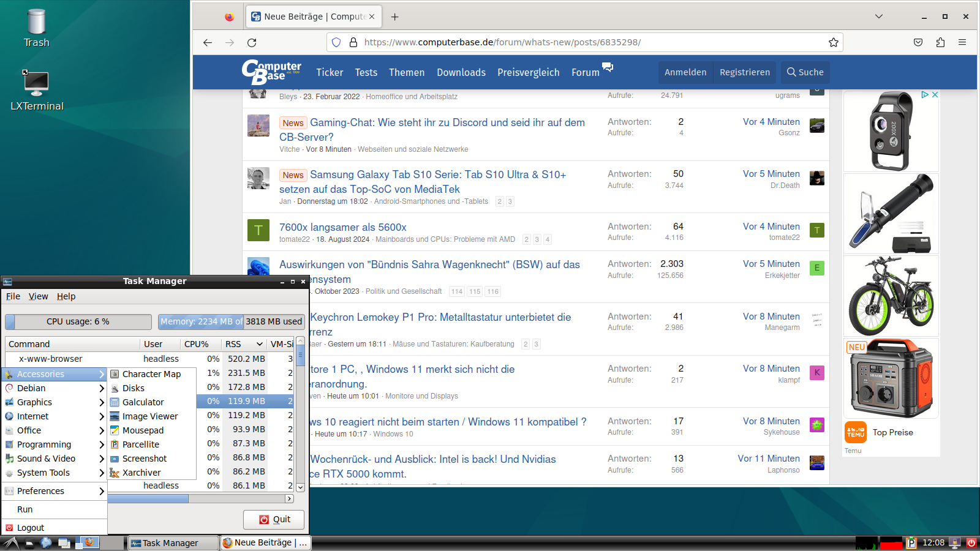Open Character Map from Accessories submenu

(151, 374)
